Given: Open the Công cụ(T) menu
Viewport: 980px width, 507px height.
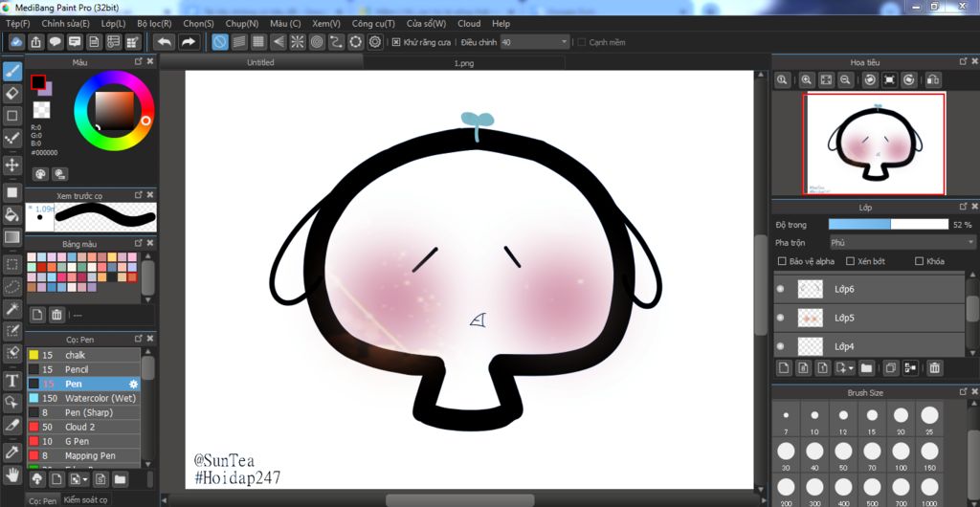Looking at the screenshot, I should point(373,24).
